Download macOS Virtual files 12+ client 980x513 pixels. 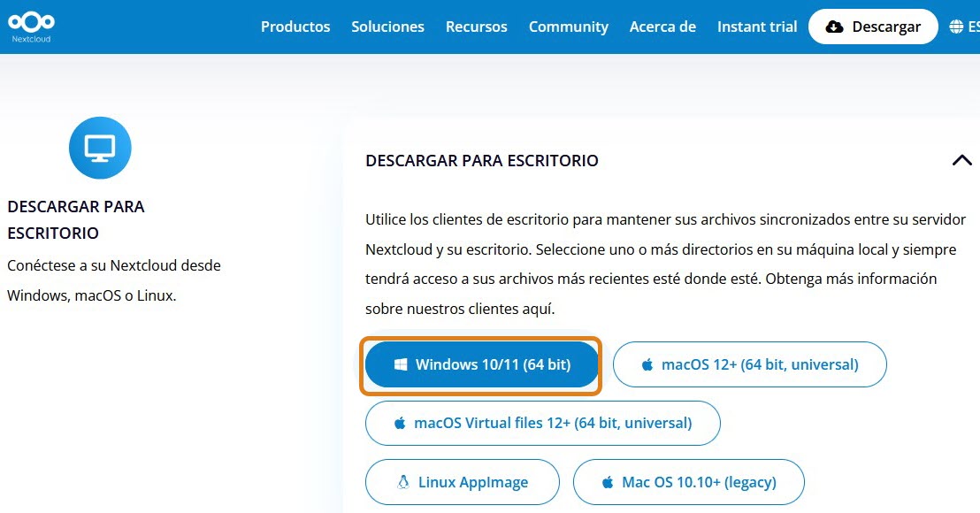[542, 423]
